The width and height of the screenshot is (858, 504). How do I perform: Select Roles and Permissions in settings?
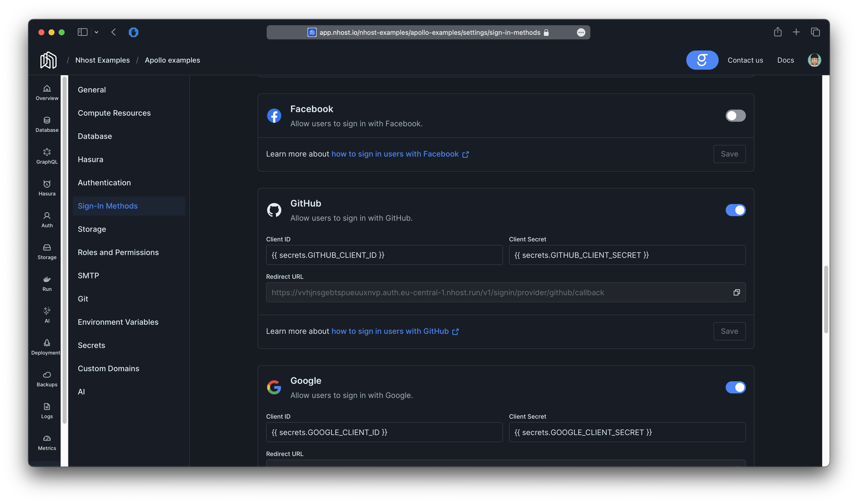tap(129, 252)
